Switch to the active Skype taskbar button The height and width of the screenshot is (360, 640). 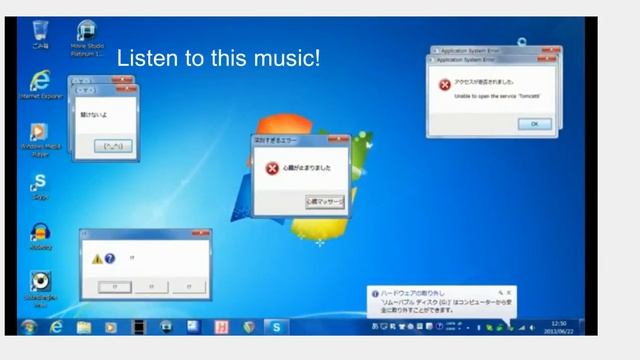click(276, 327)
